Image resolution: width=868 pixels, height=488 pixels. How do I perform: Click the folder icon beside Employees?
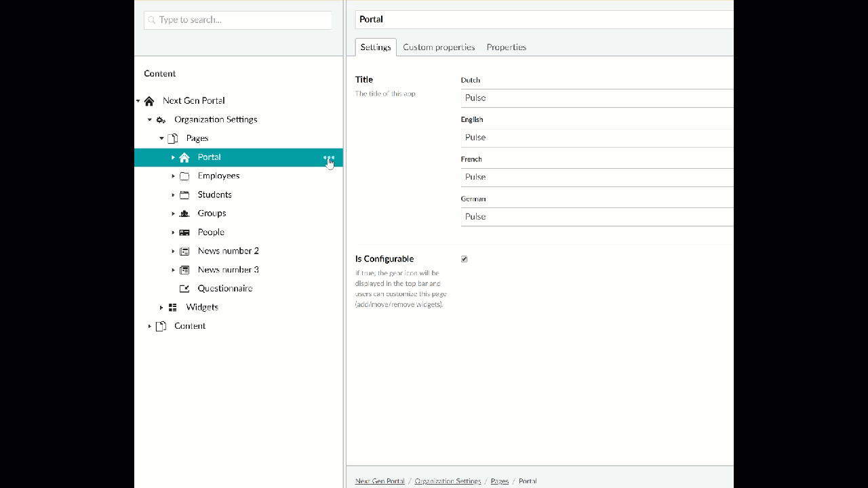184,176
